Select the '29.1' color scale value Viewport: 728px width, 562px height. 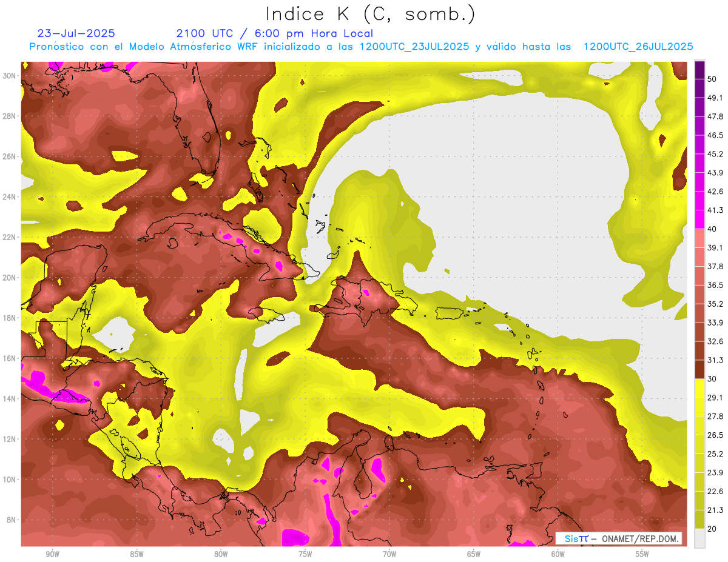click(715, 398)
